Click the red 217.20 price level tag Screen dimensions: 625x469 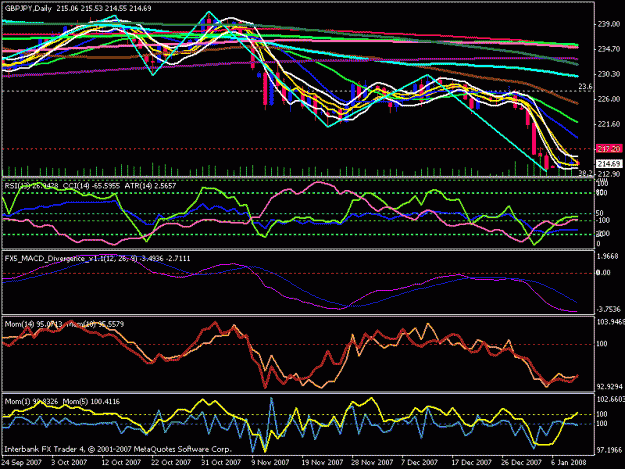click(609, 149)
